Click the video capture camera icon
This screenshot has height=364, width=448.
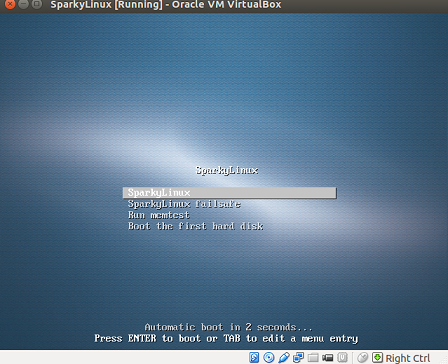[328, 358]
